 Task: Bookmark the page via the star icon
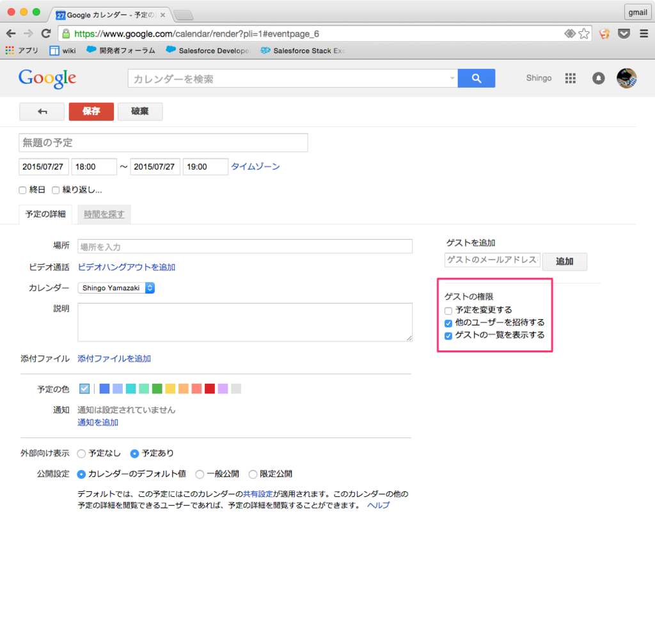coord(584,33)
